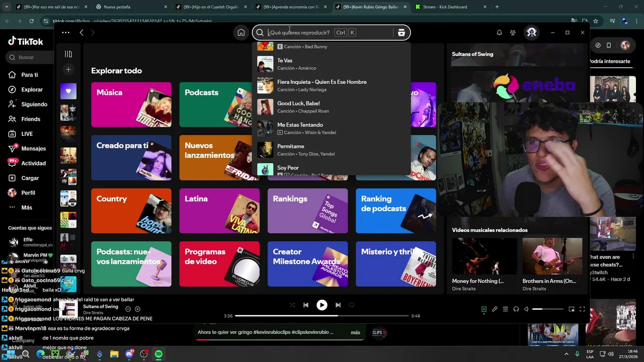
Task: Create a playlist with sidebar plus button
Action: pyautogui.click(x=68, y=69)
